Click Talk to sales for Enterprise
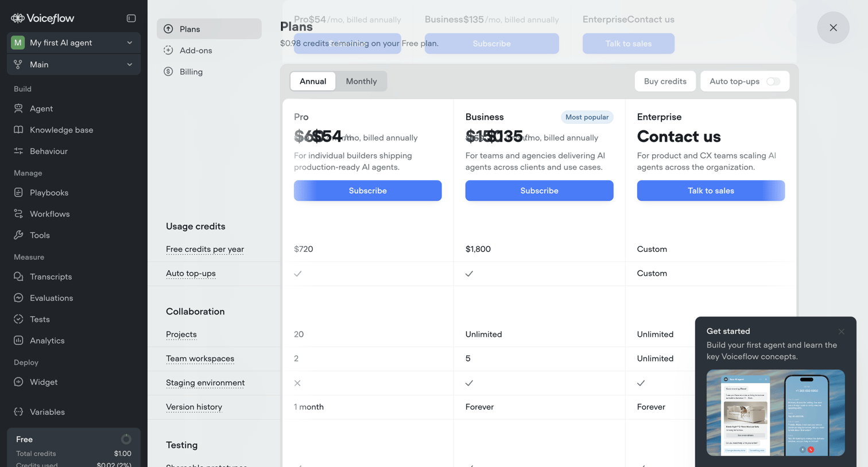The image size is (868, 467). click(x=711, y=190)
